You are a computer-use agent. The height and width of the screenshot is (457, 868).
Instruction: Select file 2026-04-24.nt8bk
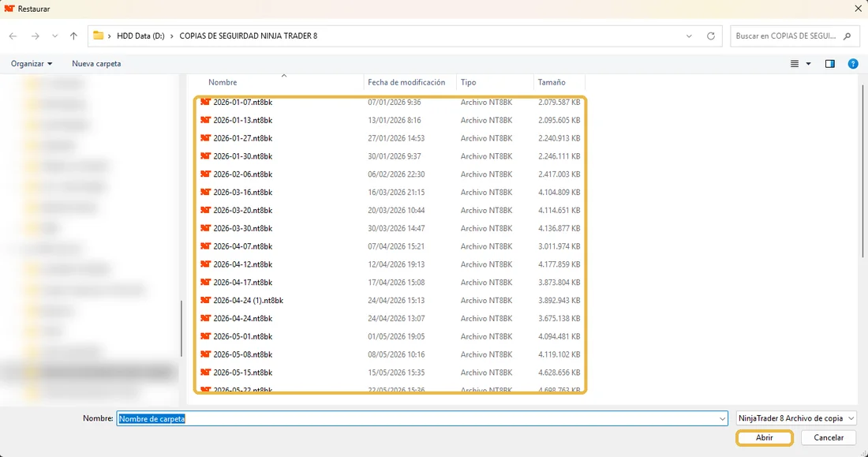(242, 318)
